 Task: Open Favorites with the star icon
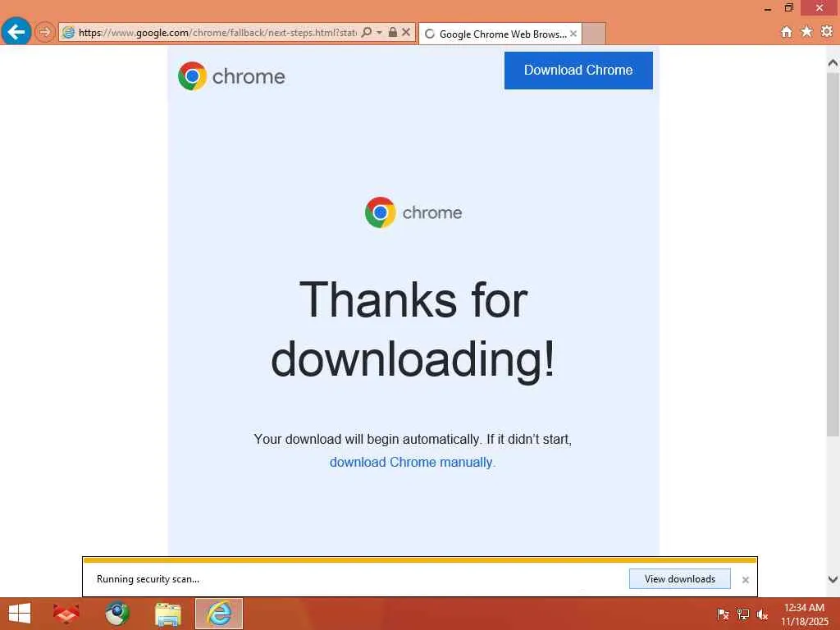pyautogui.click(x=806, y=32)
